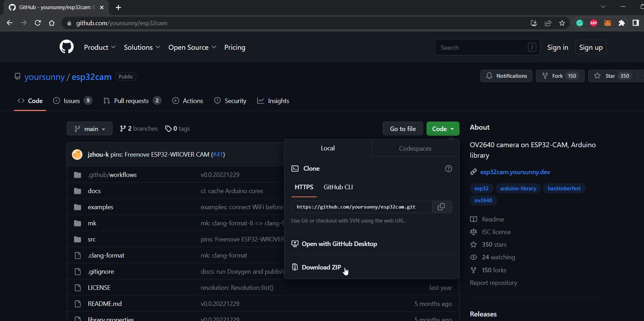Expand the Solutions menu
This screenshot has width=644, height=321.
click(142, 47)
